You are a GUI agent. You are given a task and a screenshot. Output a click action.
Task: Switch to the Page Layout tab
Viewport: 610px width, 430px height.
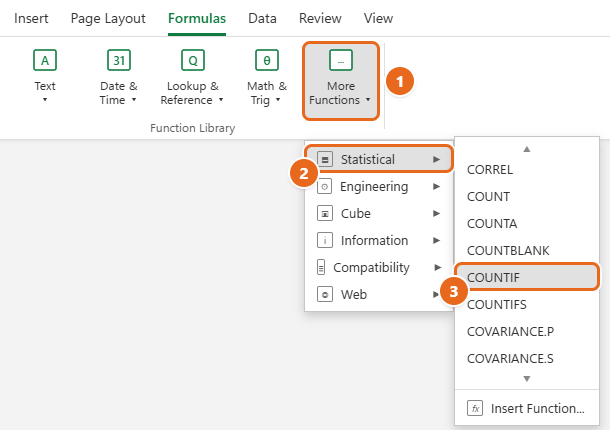point(108,18)
